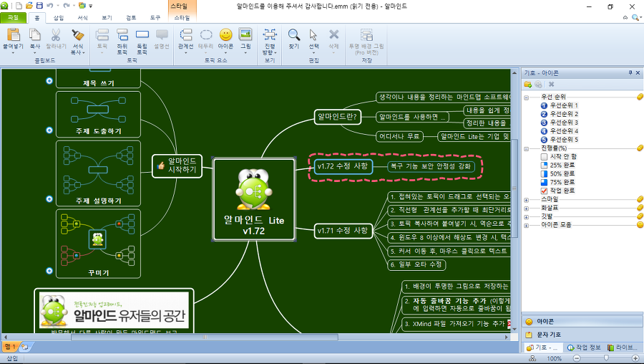Switch to the 삽입 ribbon tab
644x364 pixels.
coord(59,18)
